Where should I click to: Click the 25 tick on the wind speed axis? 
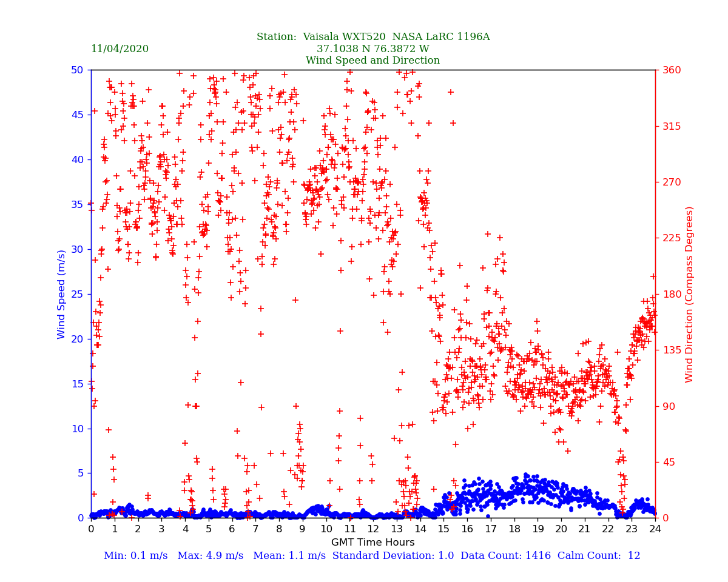(x=76, y=294)
